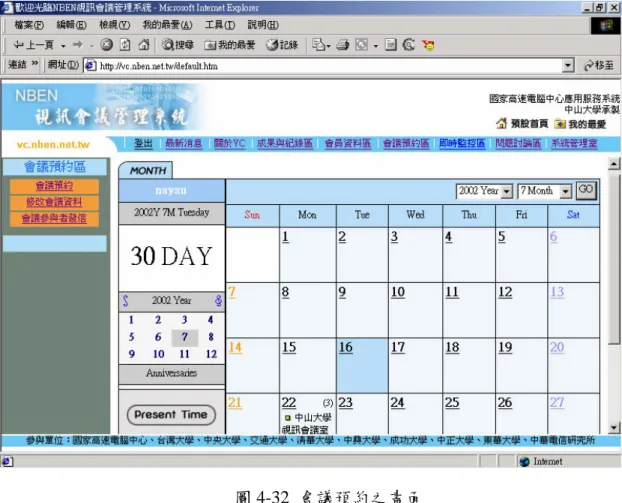Expand the back button history dropdown arrow

point(63,46)
